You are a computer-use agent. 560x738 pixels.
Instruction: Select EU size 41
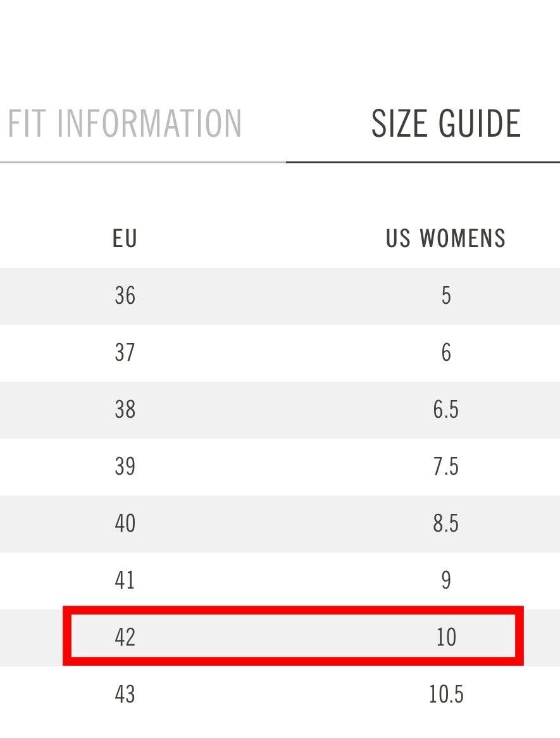[125, 580]
